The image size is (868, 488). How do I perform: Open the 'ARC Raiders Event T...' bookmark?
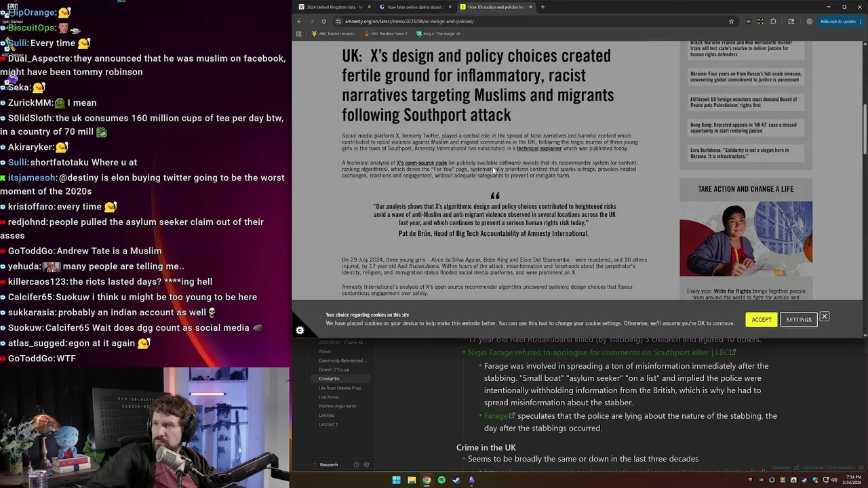pos(386,33)
